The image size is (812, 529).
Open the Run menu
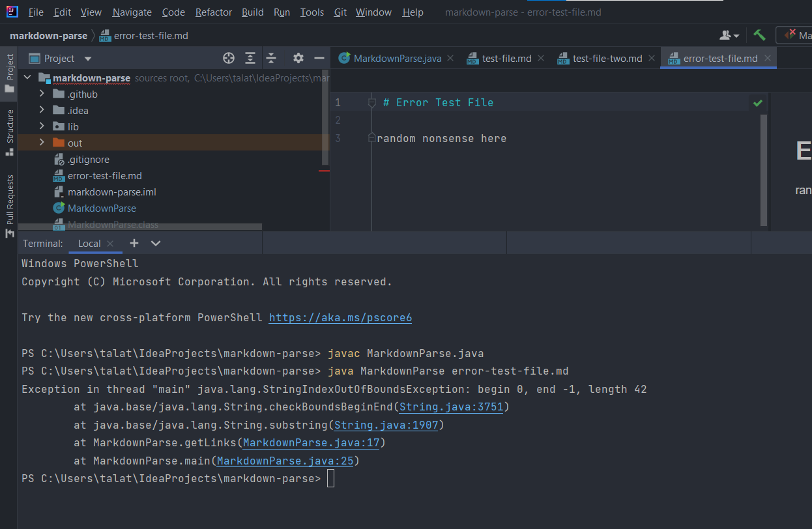click(x=282, y=12)
